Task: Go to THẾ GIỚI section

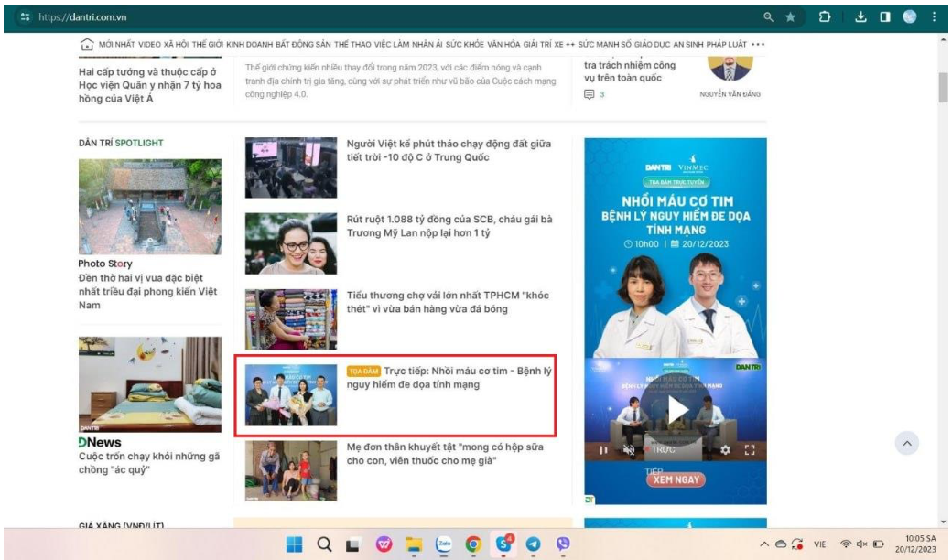Action: click(208, 44)
